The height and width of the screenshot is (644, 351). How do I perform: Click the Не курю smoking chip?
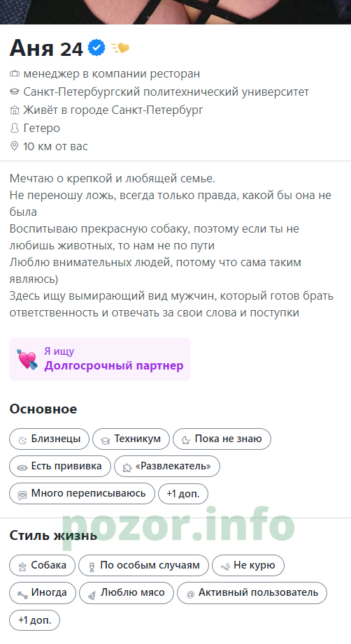(x=248, y=566)
